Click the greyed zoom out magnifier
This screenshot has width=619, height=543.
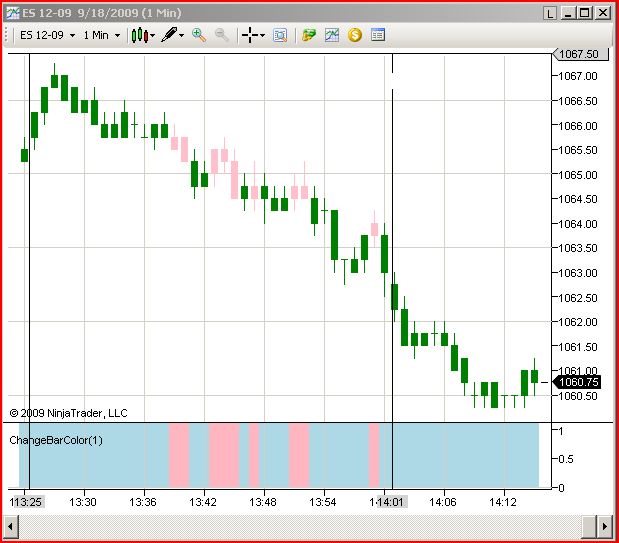221,35
